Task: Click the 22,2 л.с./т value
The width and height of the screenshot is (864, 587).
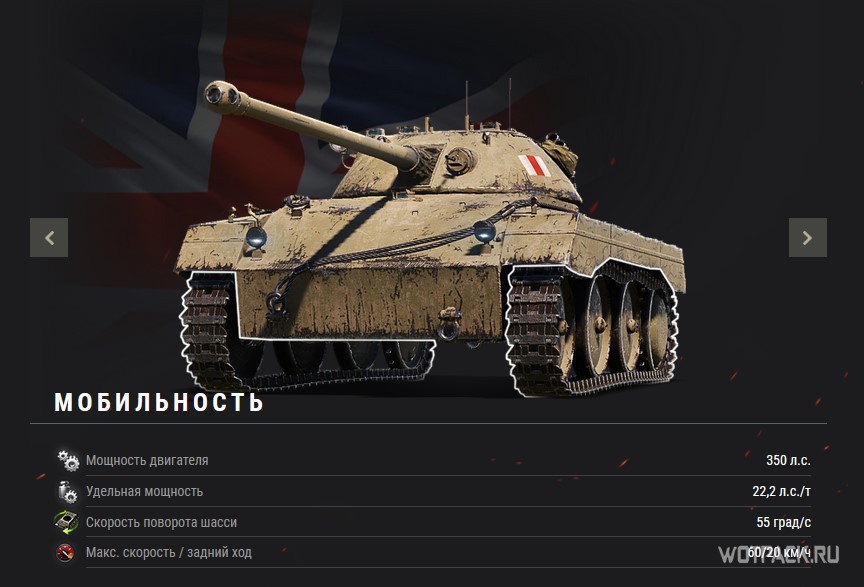Action: tap(781, 491)
